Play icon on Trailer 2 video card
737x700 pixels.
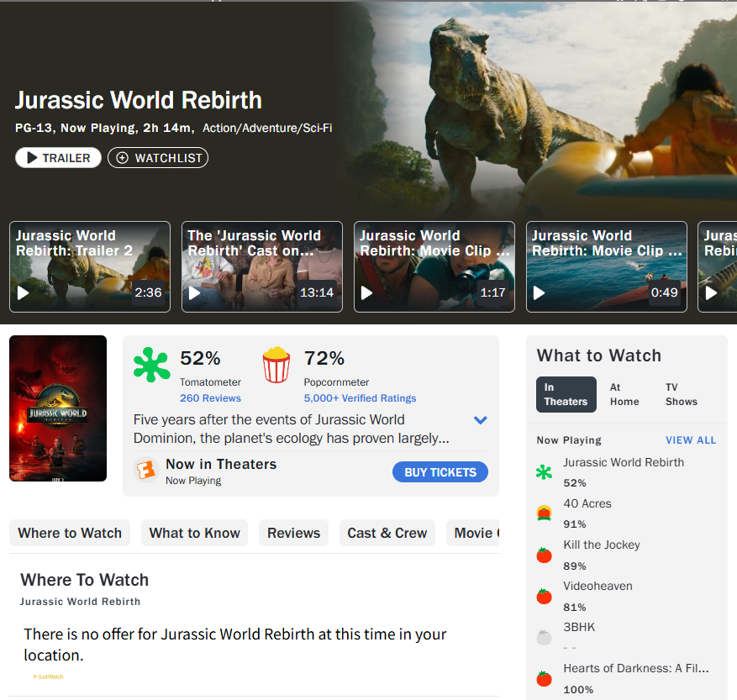(x=23, y=293)
